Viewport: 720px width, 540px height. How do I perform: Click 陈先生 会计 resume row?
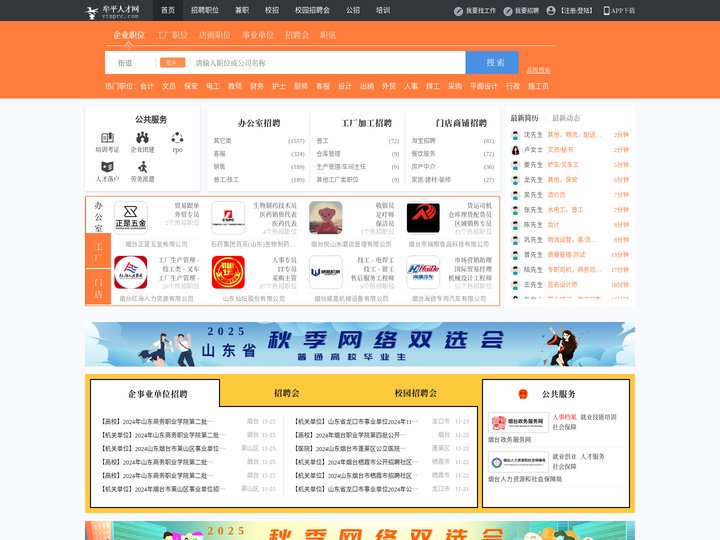pyautogui.click(x=570, y=225)
